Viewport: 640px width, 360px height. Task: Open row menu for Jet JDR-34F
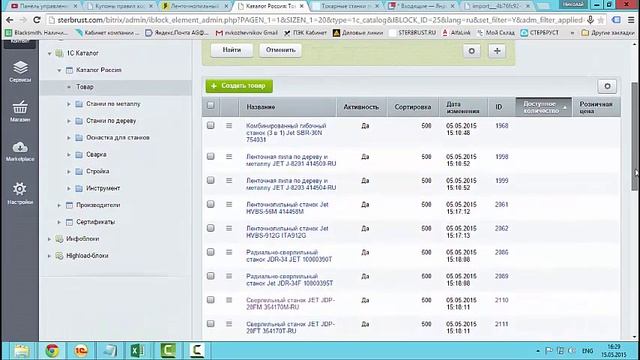coord(229,276)
